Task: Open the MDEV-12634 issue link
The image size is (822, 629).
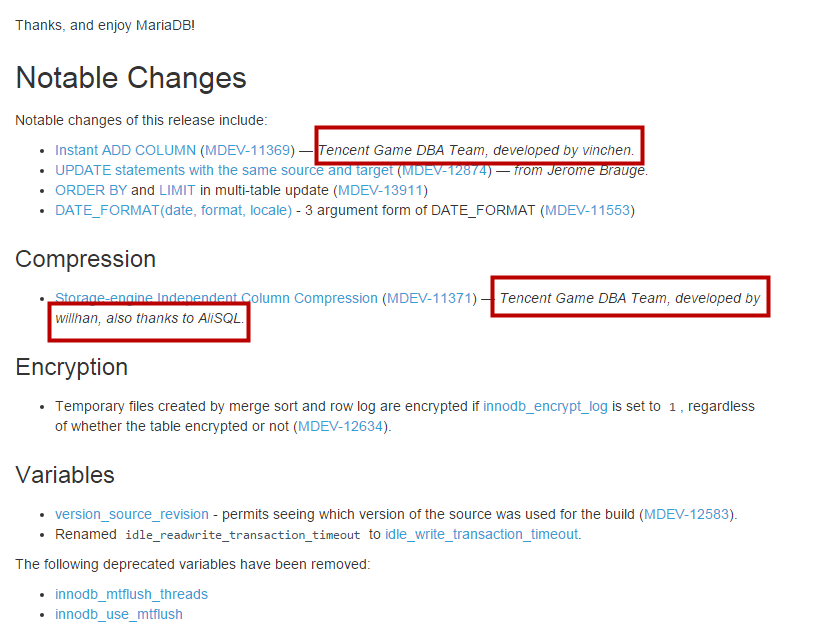Action: [x=340, y=427]
